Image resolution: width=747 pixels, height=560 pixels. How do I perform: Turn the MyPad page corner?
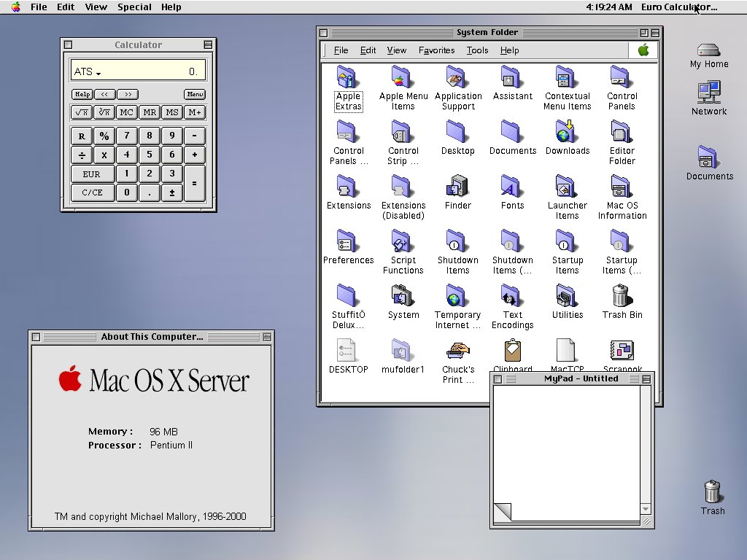[502, 511]
